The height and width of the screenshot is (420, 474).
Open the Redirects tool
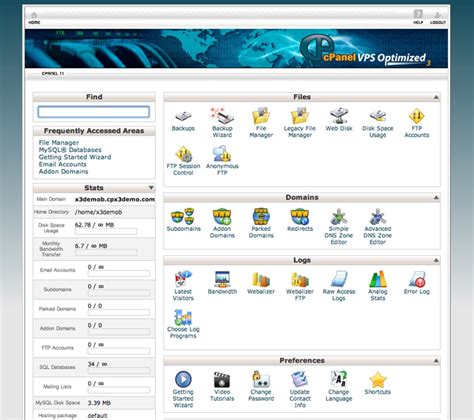[x=300, y=220]
